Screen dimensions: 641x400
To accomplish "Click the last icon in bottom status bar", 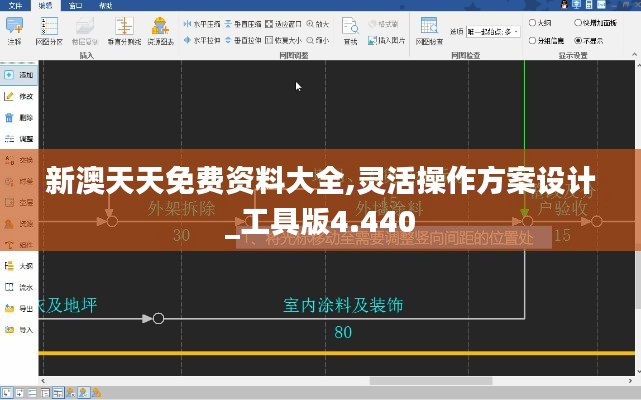I will pos(96,393).
